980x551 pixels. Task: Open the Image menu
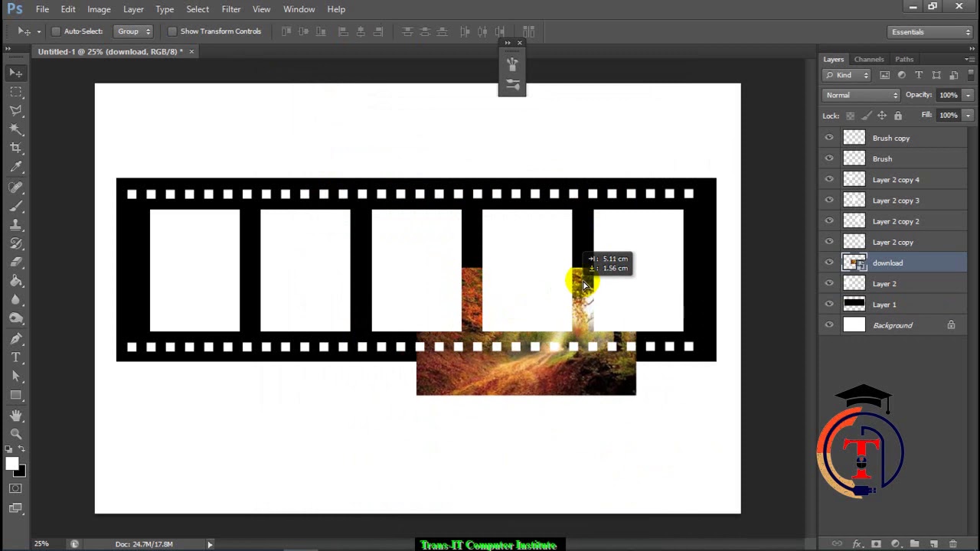99,9
